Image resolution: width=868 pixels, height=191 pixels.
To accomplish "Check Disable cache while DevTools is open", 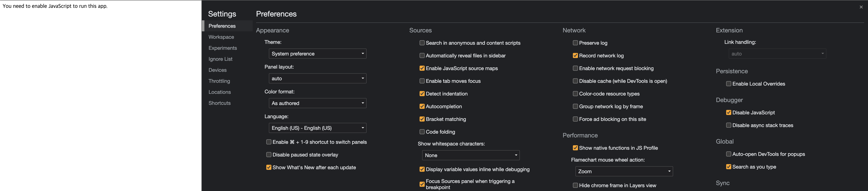I will pos(575,81).
